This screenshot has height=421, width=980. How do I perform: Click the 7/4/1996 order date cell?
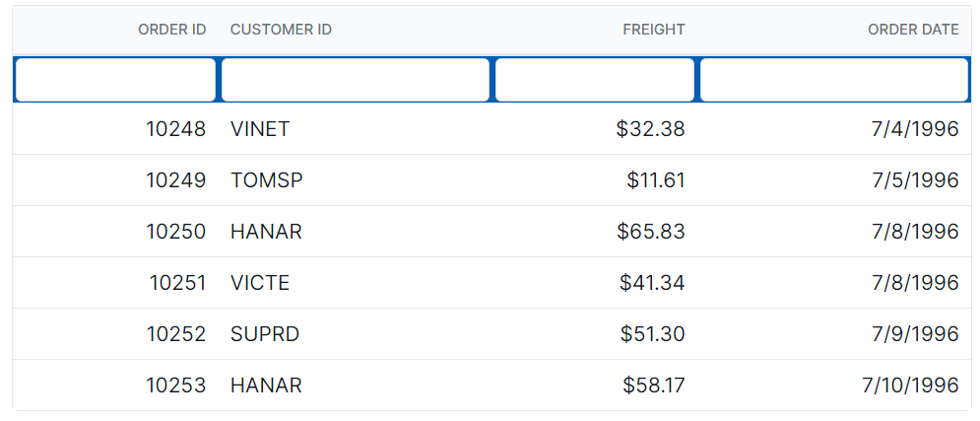click(915, 129)
